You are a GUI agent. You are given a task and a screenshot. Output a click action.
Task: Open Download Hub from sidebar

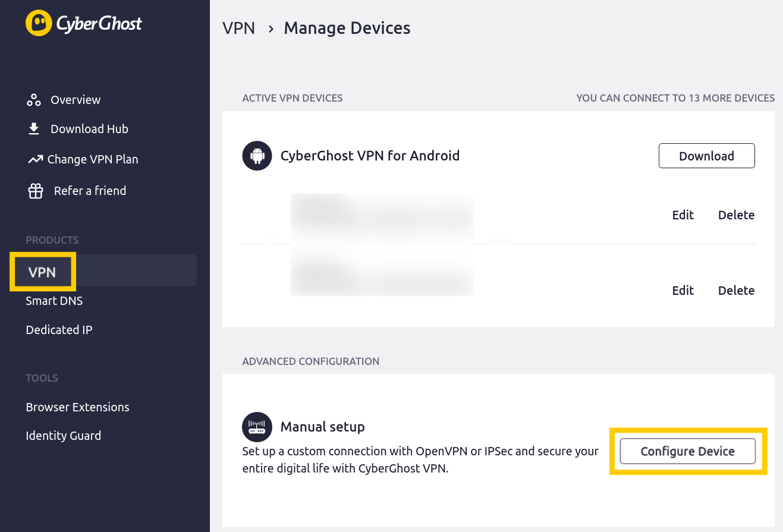pos(89,129)
